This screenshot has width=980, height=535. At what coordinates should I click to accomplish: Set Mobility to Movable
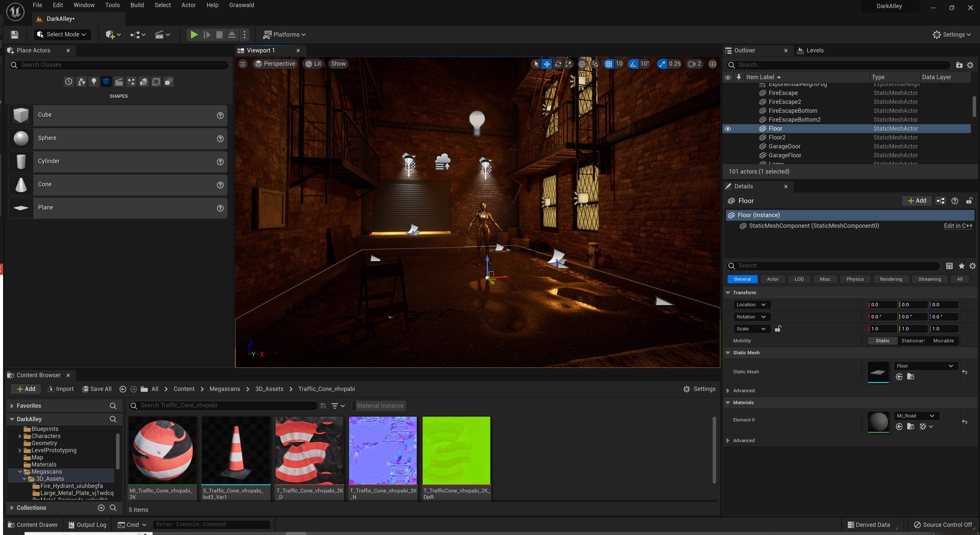tap(943, 341)
